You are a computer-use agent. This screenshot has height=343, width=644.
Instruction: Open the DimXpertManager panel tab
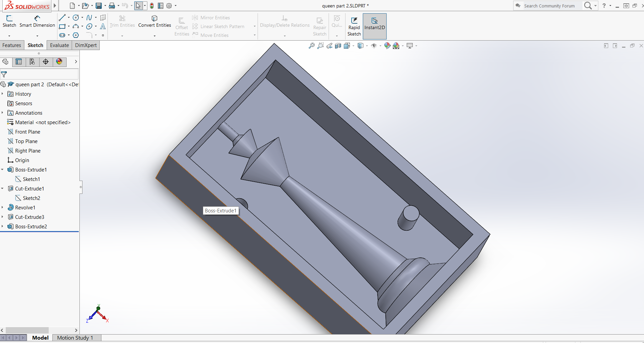tap(46, 62)
